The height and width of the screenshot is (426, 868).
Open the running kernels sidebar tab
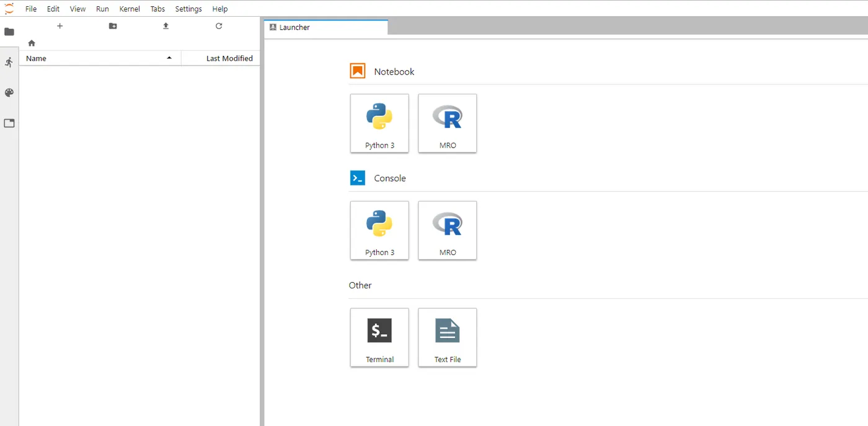click(x=9, y=62)
